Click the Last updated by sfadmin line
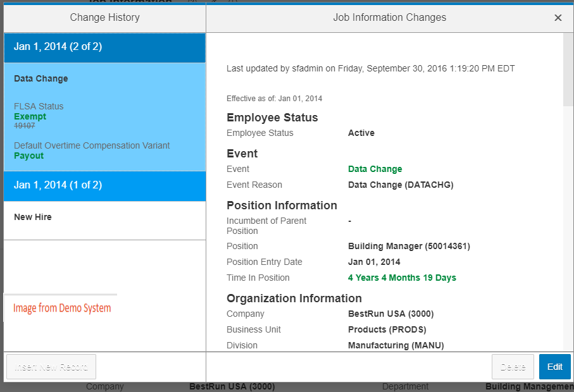 pos(370,69)
